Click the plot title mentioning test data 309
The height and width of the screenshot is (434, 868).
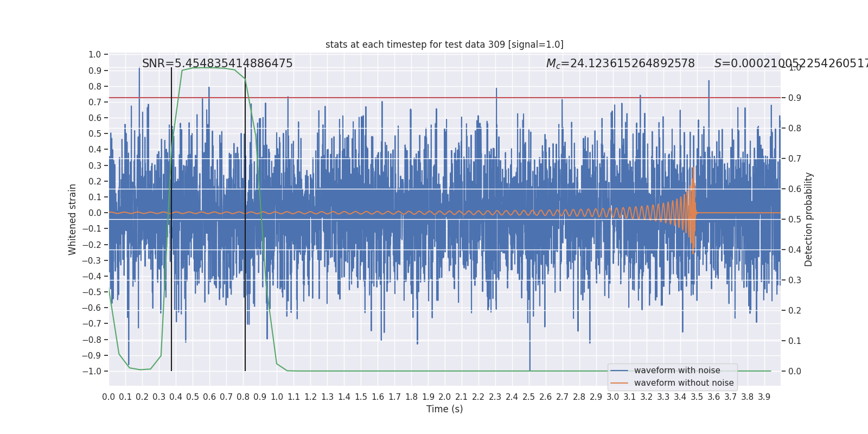click(x=444, y=44)
